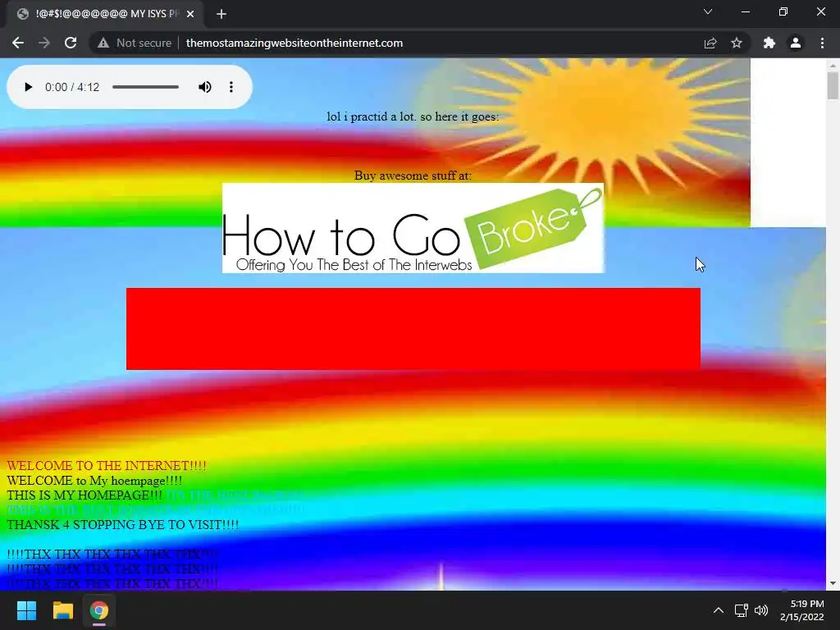Open Chrome three-dot menu
Viewport: 840px width, 630px height.
pos(822,43)
